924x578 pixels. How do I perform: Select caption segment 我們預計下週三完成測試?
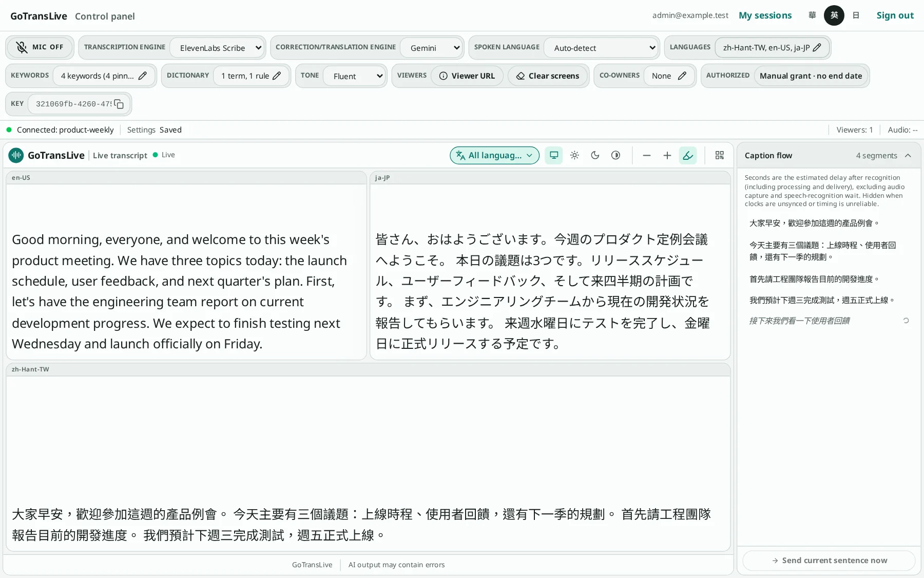[x=821, y=300]
